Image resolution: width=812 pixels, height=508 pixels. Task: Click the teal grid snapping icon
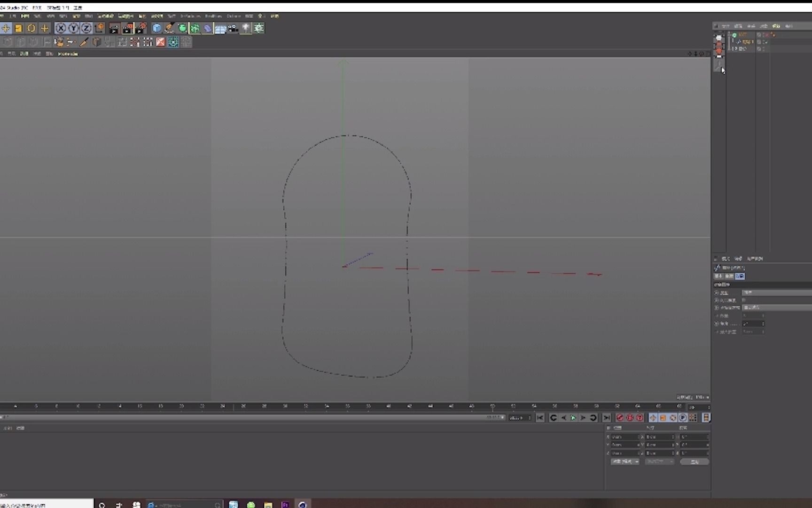173,42
